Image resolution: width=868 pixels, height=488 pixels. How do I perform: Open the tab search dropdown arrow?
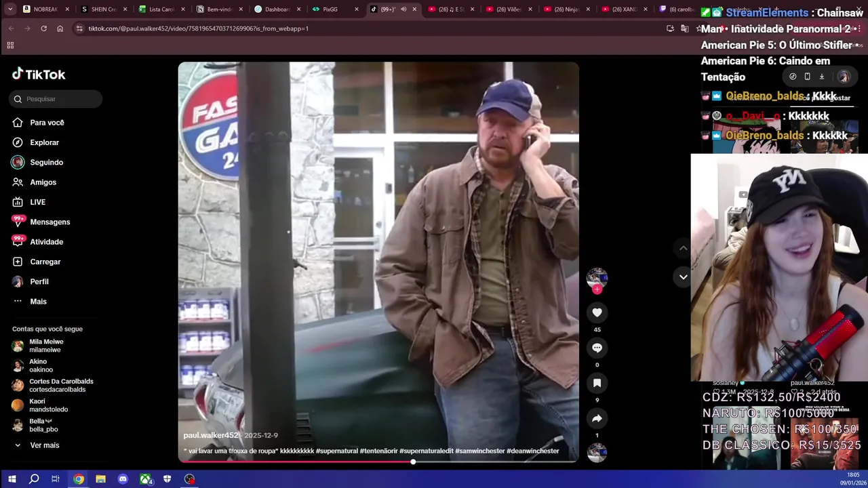10,9
